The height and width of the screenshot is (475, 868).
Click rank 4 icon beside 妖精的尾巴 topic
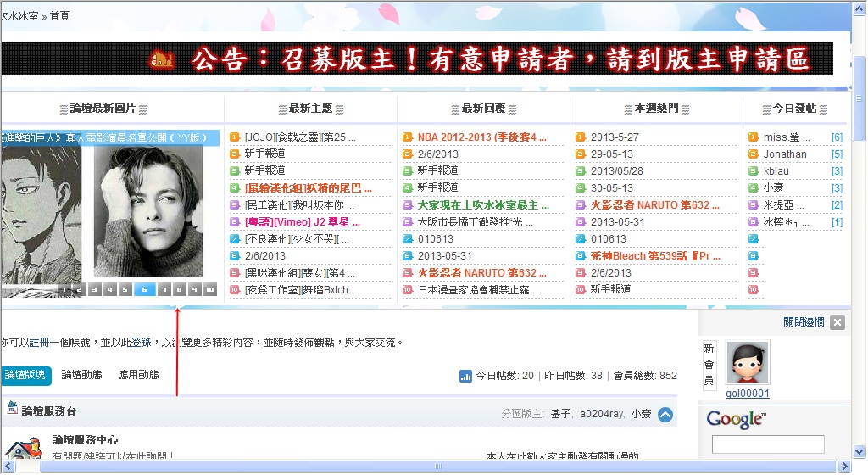(x=235, y=188)
